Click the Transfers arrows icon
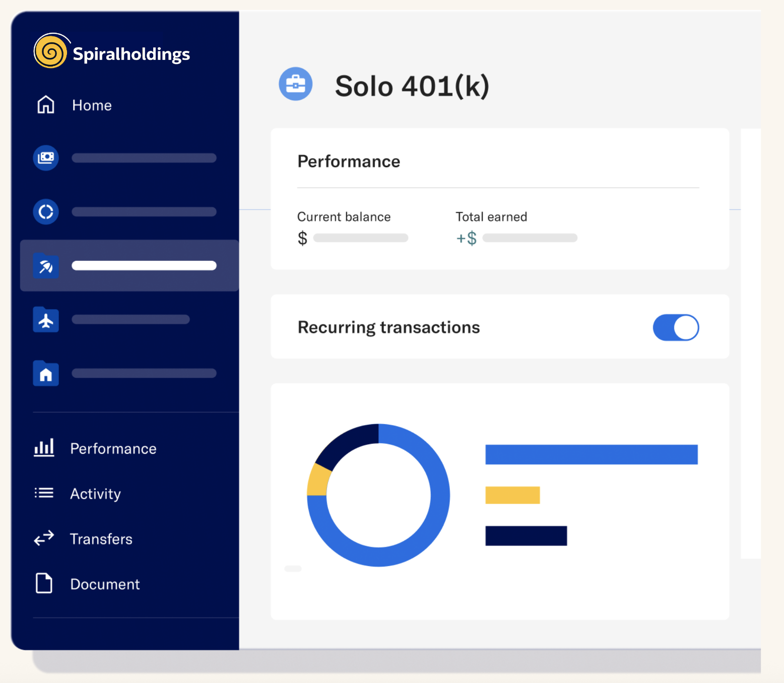This screenshot has height=683, width=784. point(44,538)
